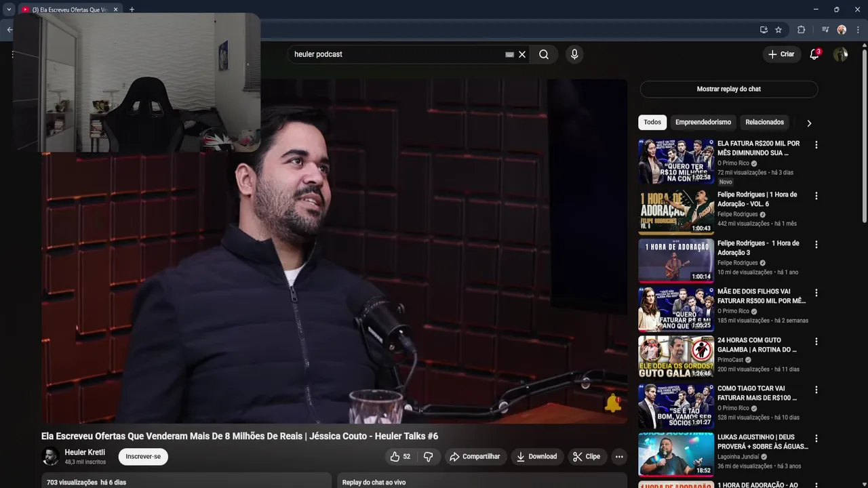Open 1 Hora de Adoração 3 thumbnail
This screenshot has height=488, width=868.
676,260
